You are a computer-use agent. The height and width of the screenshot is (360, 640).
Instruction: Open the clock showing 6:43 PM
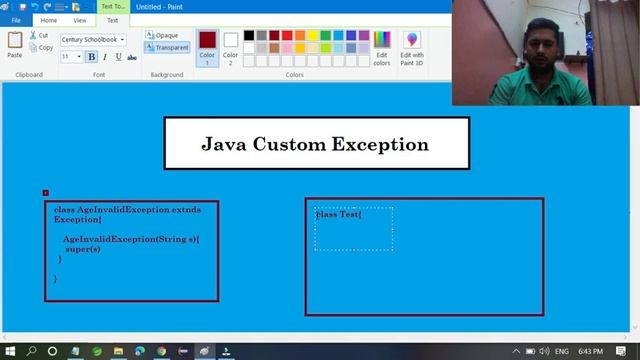(590, 351)
